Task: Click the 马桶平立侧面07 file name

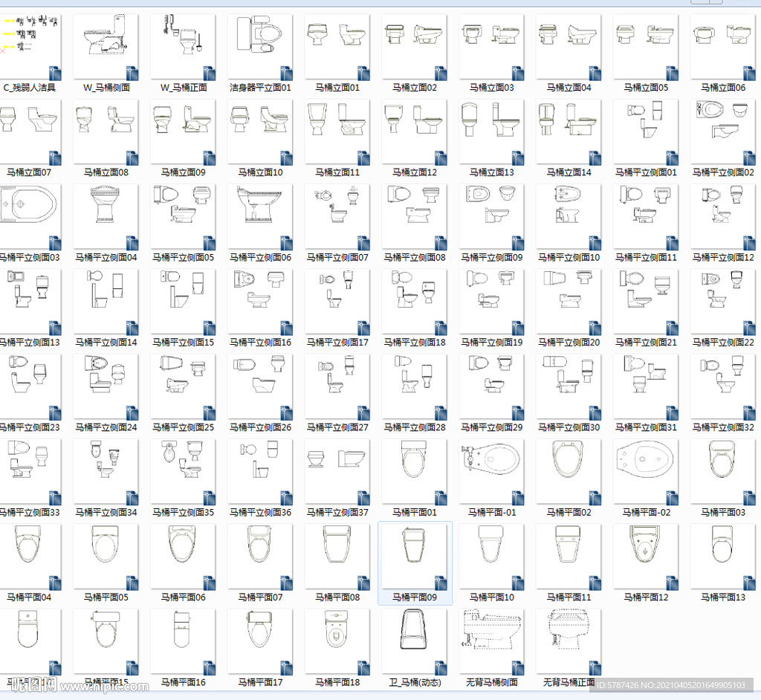Action: [338, 257]
